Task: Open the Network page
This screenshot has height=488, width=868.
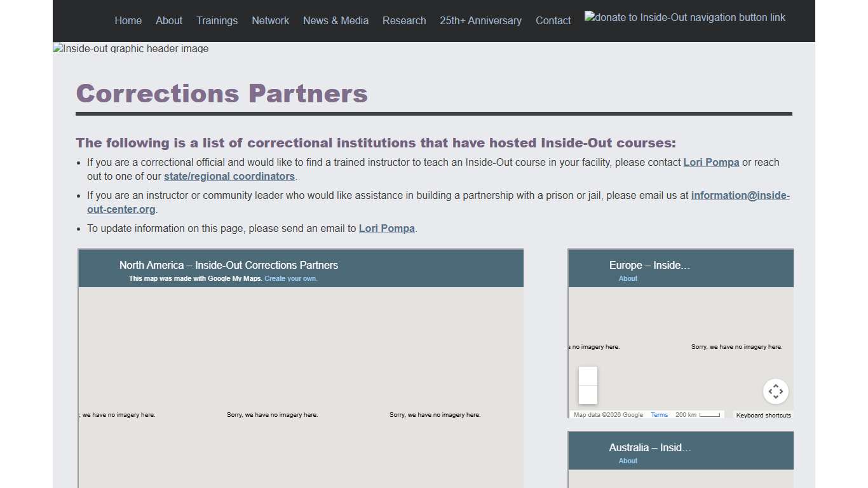Action: click(270, 20)
